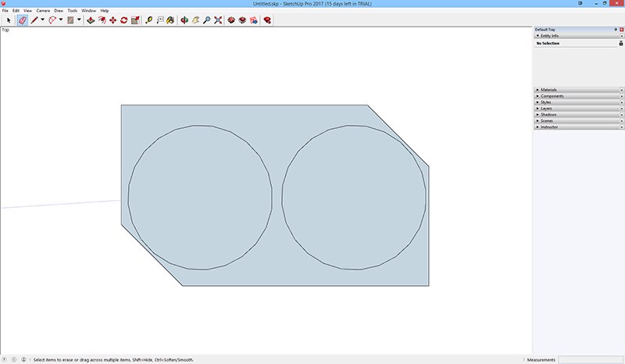
Task: Expand the Layers panel
Action: coord(547,109)
